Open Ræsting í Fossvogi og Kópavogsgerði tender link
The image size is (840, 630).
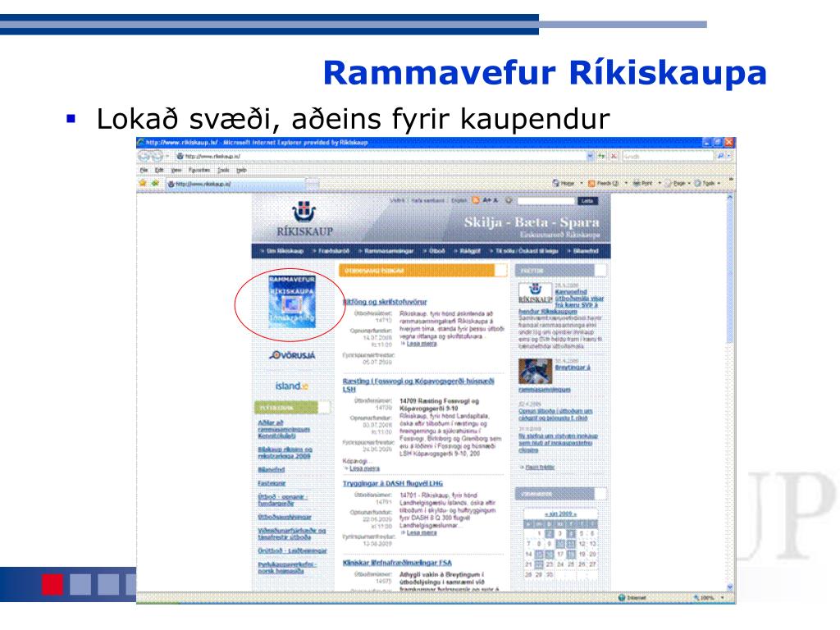click(418, 386)
